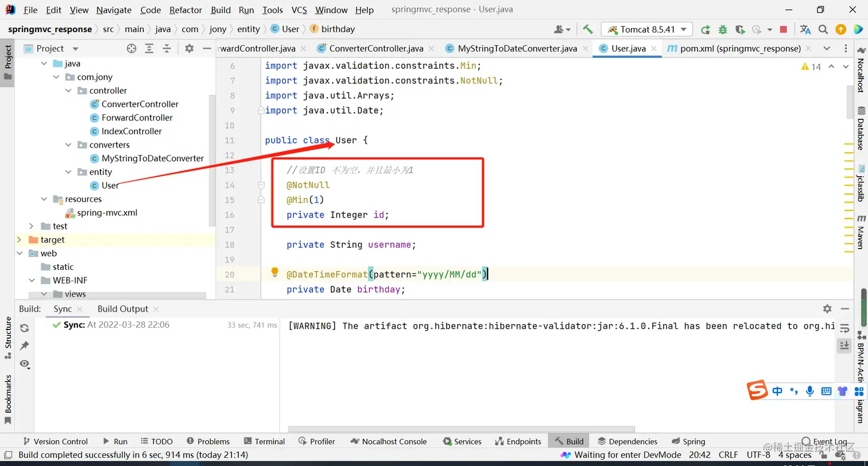Click the Select Opened File target icon
This screenshot has width=868, height=466.
click(x=131, y=49)
